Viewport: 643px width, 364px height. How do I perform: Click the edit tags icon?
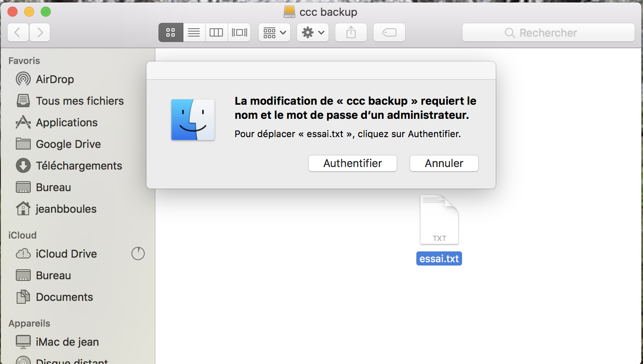click(389, 32)
